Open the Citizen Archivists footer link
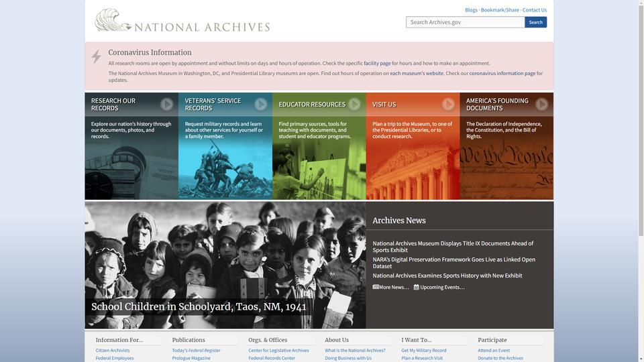 tap(113, 350)
